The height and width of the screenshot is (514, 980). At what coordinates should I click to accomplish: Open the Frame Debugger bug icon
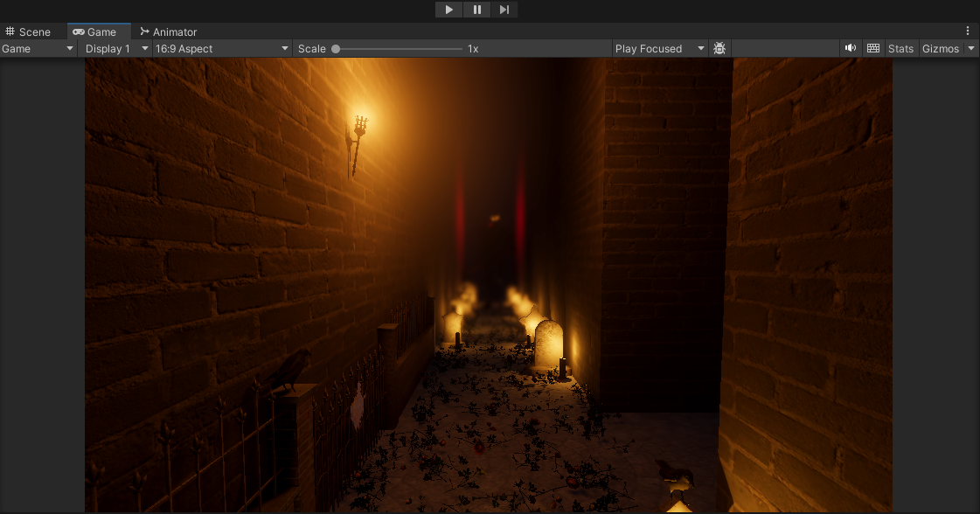719,49
